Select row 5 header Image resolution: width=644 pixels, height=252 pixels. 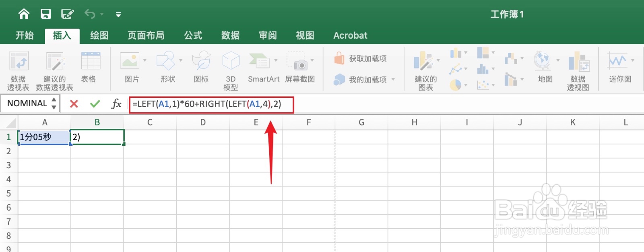(x=8, y=193)
